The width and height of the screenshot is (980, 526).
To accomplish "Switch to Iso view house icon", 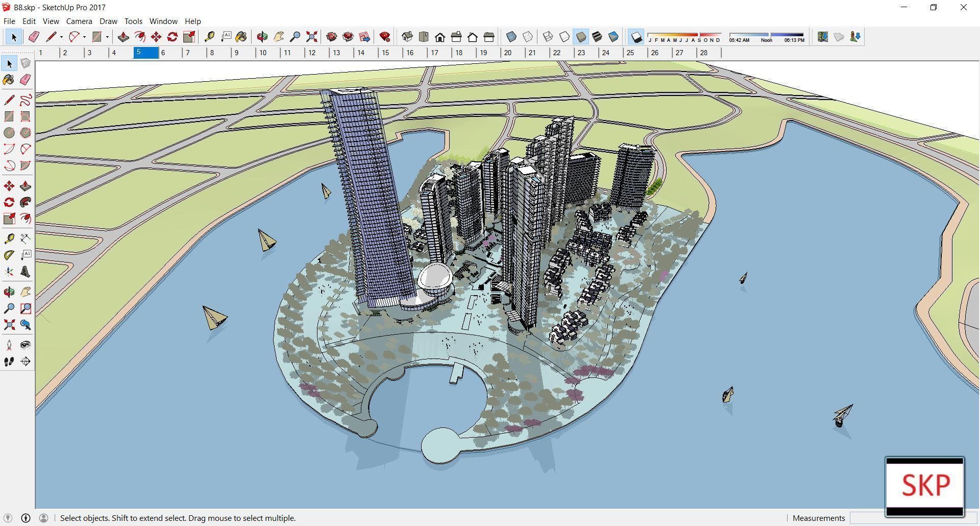I will pyautogui.click(x=407, y=37).
